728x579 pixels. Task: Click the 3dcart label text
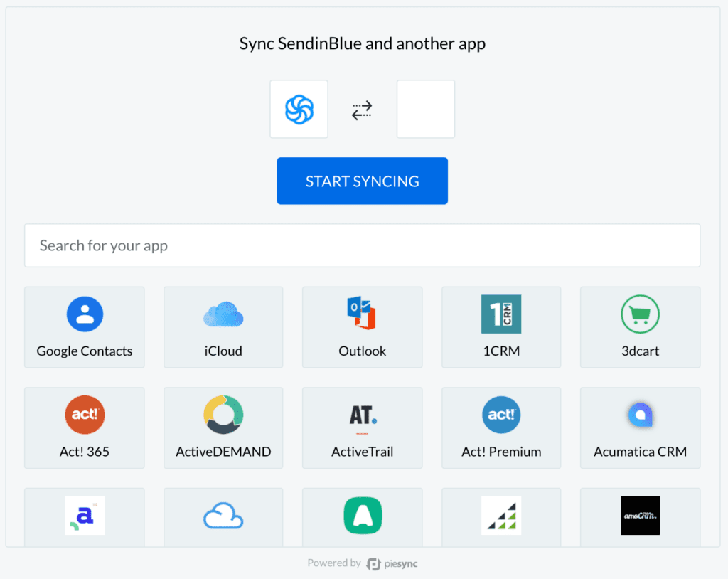click(641, 351)
